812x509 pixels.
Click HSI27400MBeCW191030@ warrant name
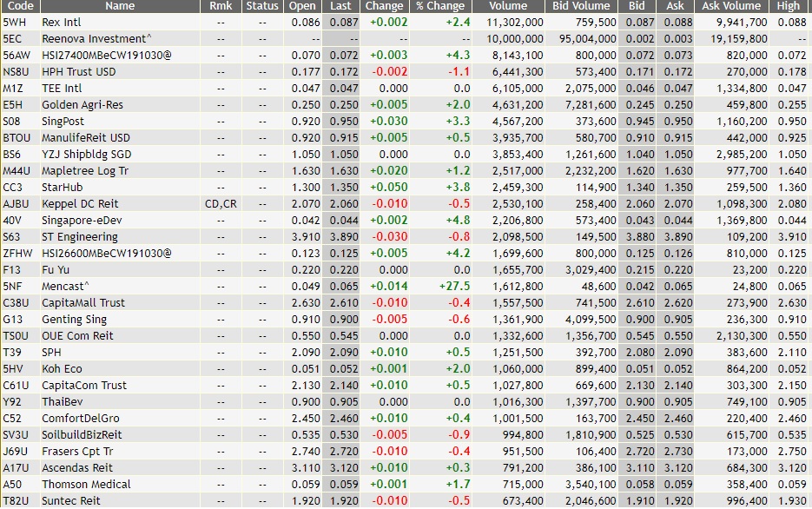click(107, 56)
